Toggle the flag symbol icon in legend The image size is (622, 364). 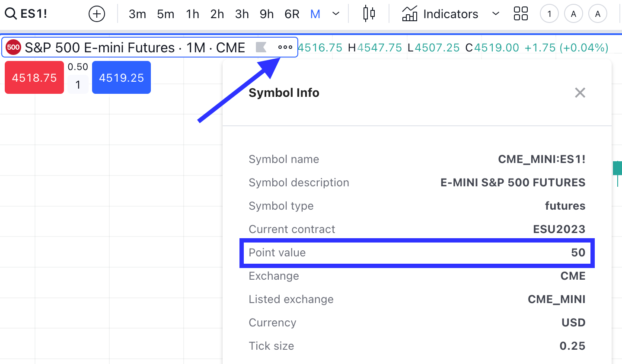pos(261,47)
